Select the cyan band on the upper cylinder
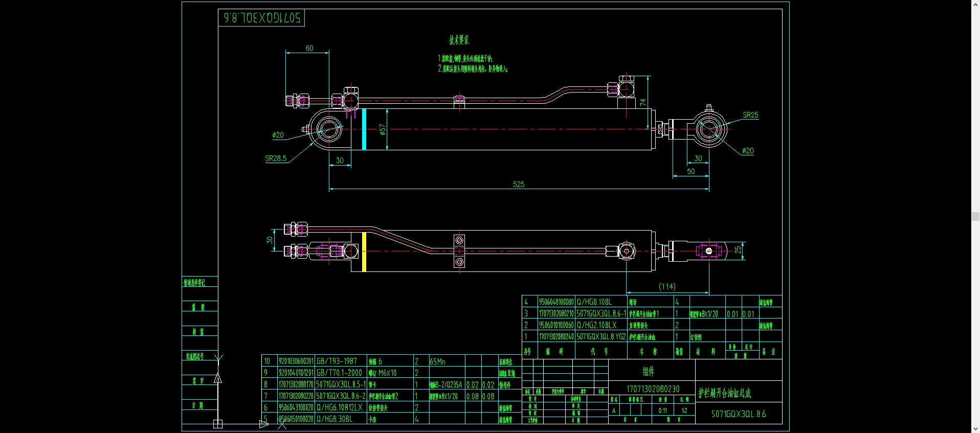Viewport: 980px width, 433px height. [364, 129]
